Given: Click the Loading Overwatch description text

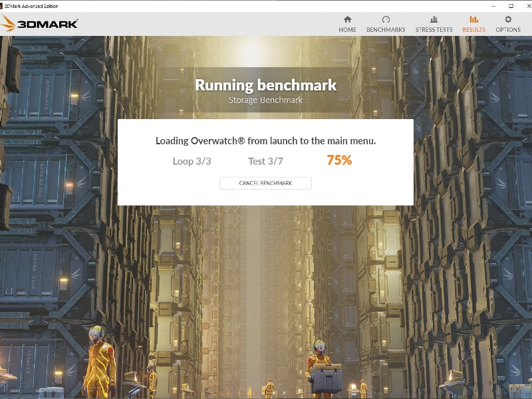Looking at the screenshot, I should tap(265, 141).
